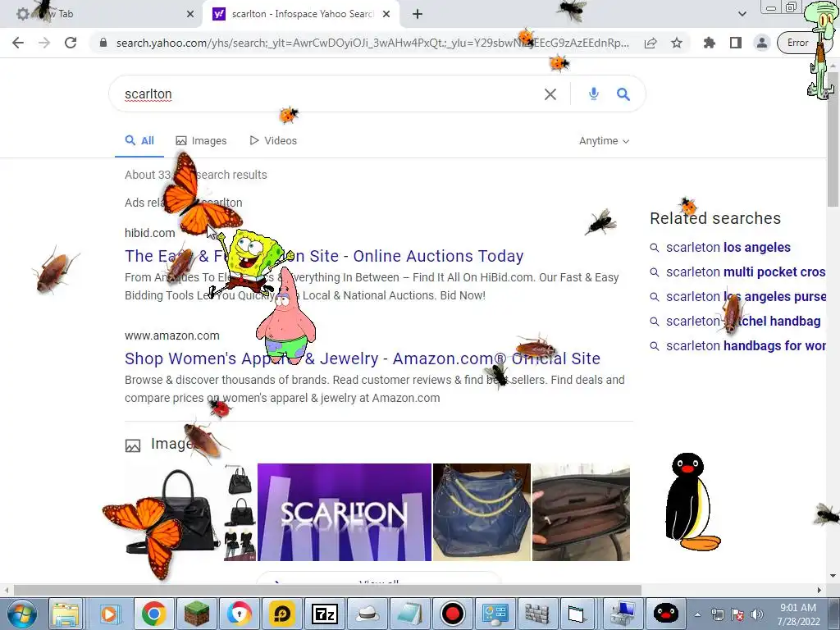The height and width of the screenshot is (630, 840).
Task: Open the brown purse interior image thumbnail
Action: click(x=582, y=512)
